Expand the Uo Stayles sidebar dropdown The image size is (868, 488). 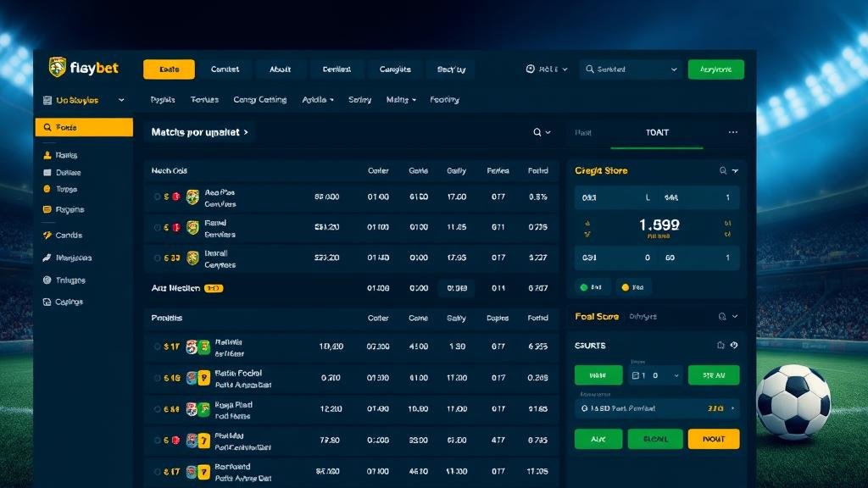[121, 100]
